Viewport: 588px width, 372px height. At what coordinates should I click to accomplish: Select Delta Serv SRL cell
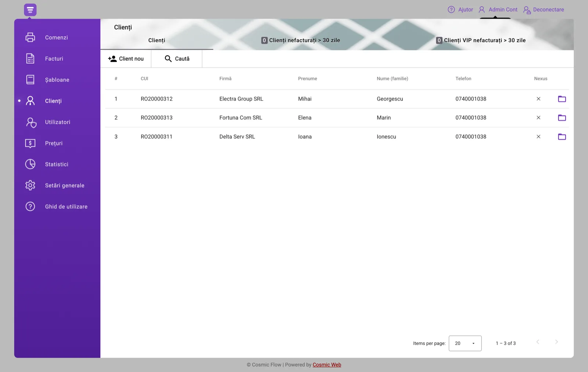[x=237, y=137]
